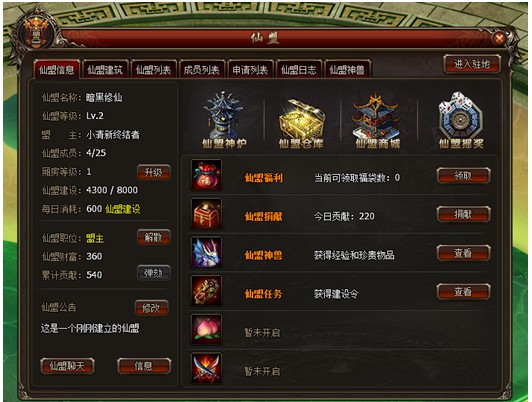The width and height of the screenshot is (532, 402).
Task: Click the red lucky bag 仙盟福利 icon
Action: 207,175
